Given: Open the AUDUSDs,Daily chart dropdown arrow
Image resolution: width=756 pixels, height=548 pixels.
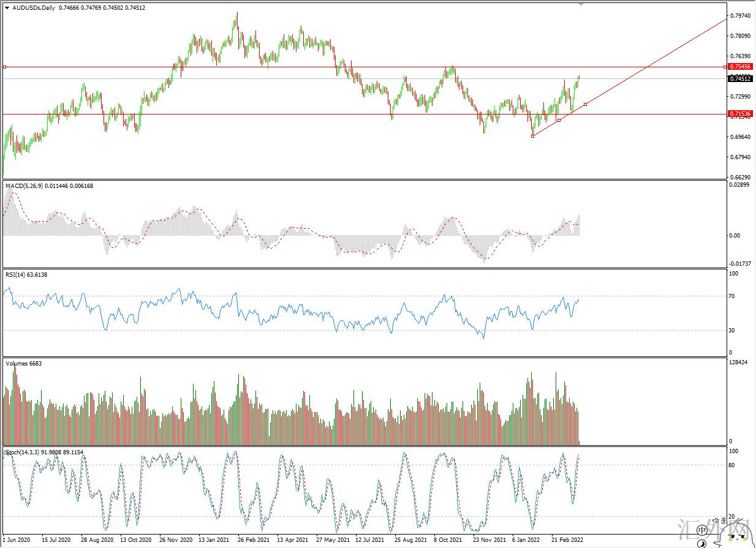Looking at the screenshot, I should pos(7,8).
